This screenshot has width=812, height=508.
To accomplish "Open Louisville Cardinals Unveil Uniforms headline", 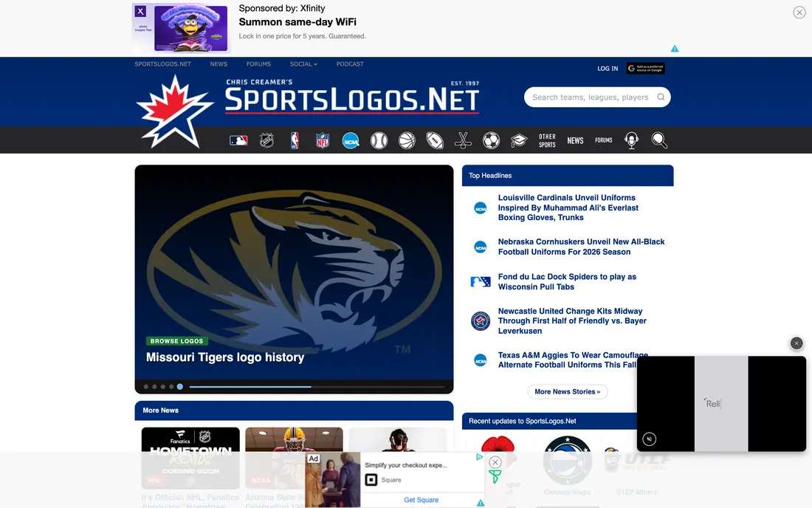I will pos(568,207).
